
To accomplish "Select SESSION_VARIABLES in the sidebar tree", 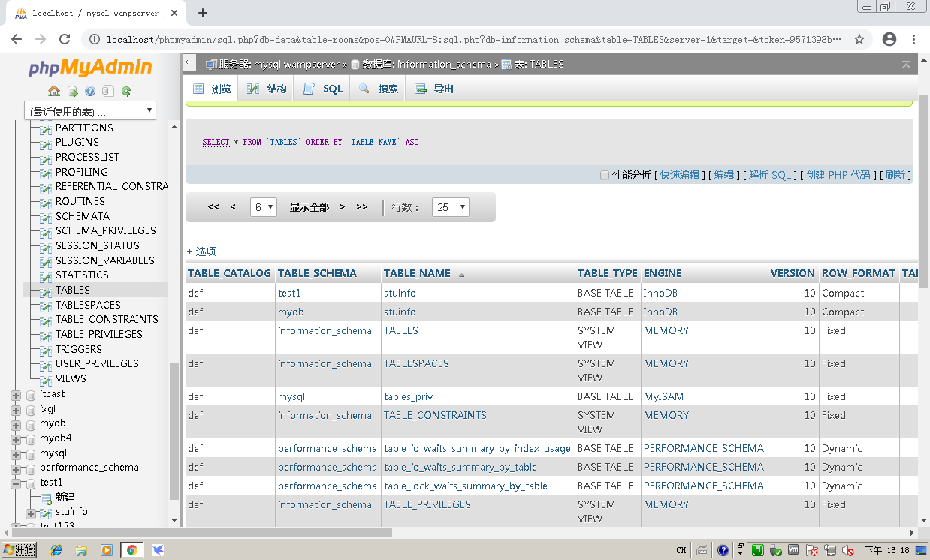I will pos(105,261).
